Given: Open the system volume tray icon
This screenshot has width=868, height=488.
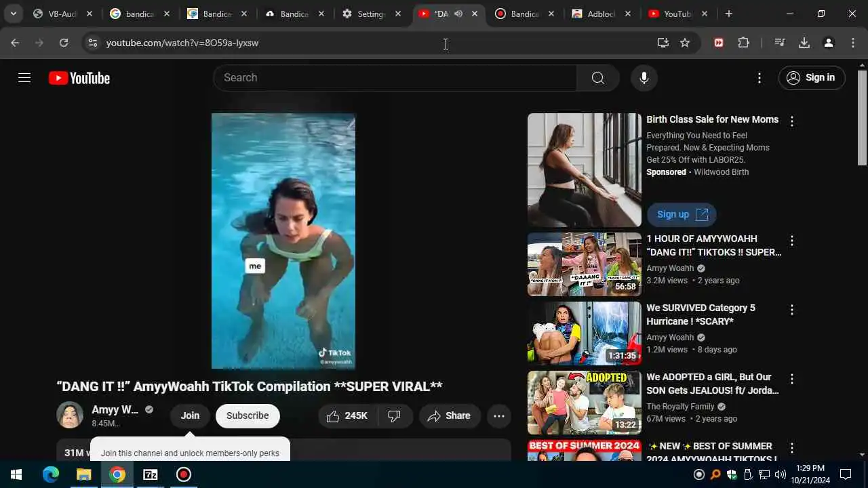Looking at the screenshot, I should [x=780, y=474].
